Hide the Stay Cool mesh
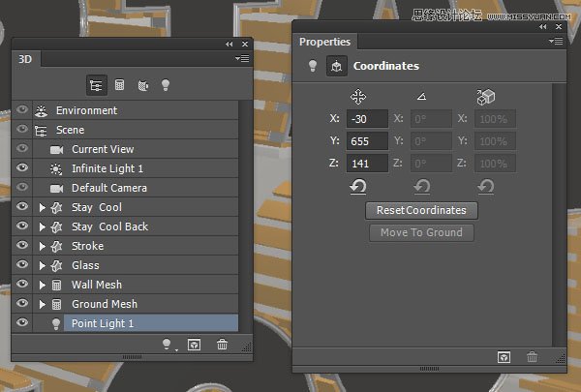Image resolution: width=581 pixels, height=392 pixels. [x=22, y=206]
